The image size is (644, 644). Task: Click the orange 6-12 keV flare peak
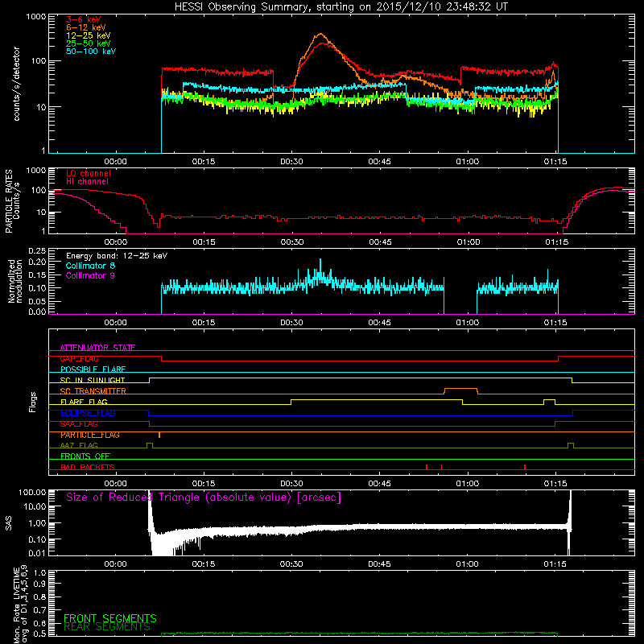[x=320, y=34]
